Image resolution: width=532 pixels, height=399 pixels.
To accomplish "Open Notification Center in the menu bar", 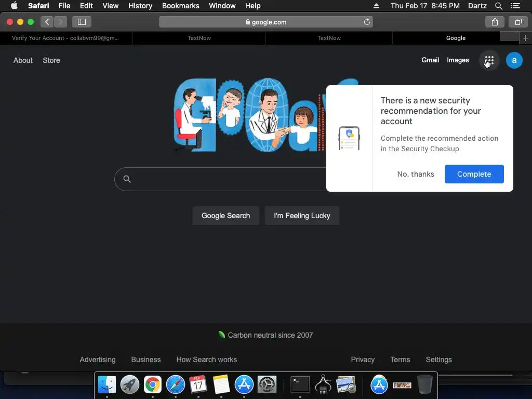I will [x=515, y=6].
